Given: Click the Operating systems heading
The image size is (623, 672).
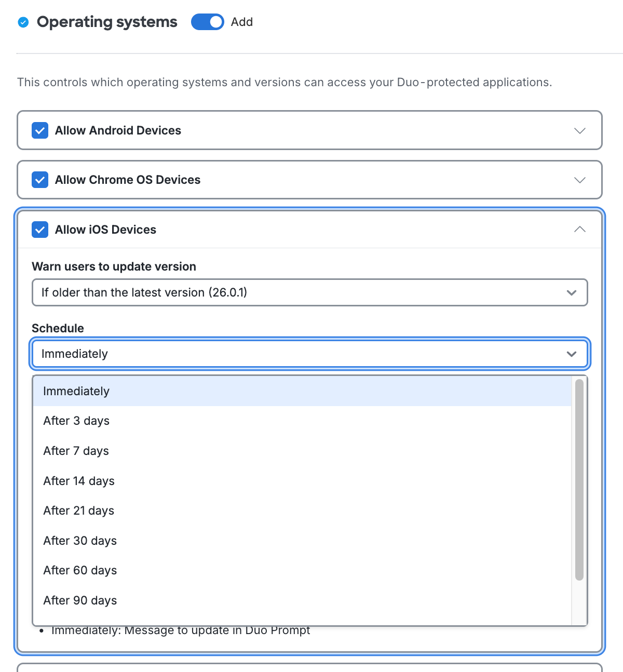Looking at the screenshot, I should pos(107,22).
